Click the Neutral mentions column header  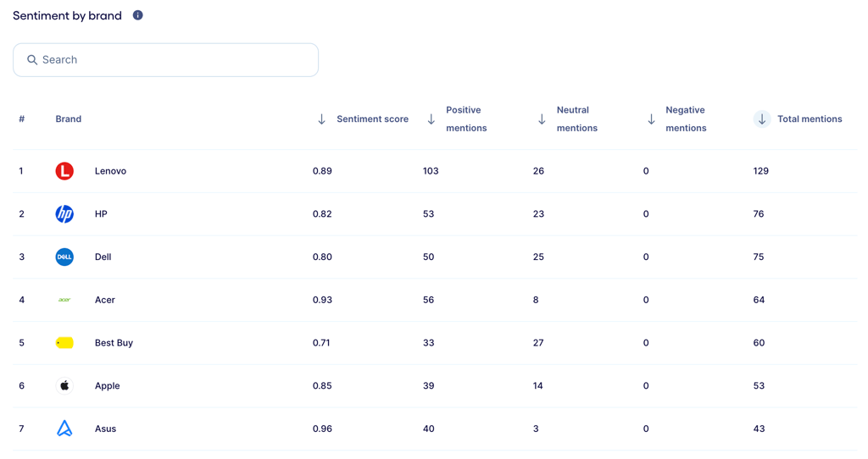(x=577, y=119)
